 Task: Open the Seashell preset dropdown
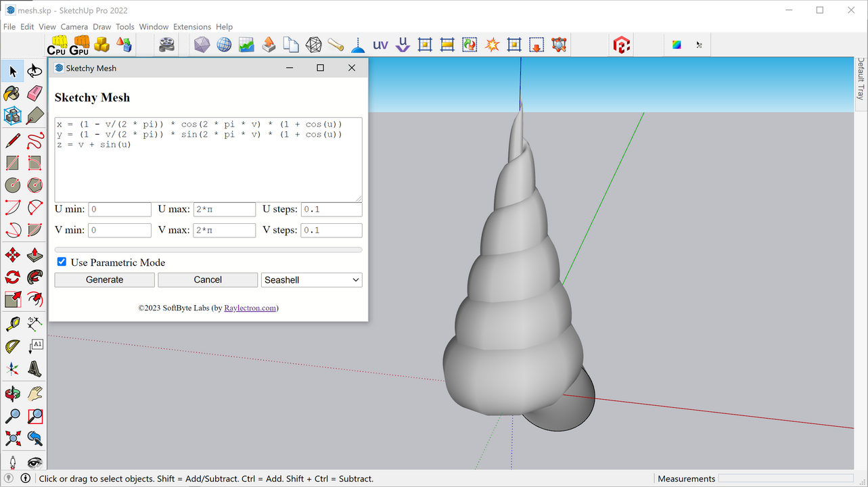click(x=311, y=279)
